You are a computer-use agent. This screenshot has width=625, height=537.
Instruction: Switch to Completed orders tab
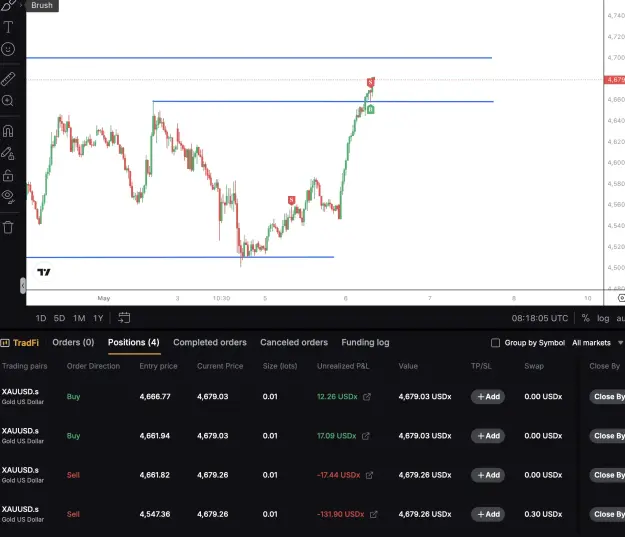click(210, 342)
